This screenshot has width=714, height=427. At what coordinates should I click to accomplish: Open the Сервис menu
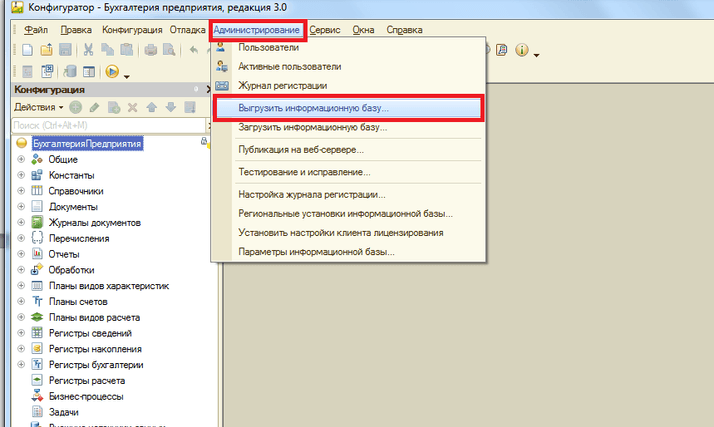point(326,31)
